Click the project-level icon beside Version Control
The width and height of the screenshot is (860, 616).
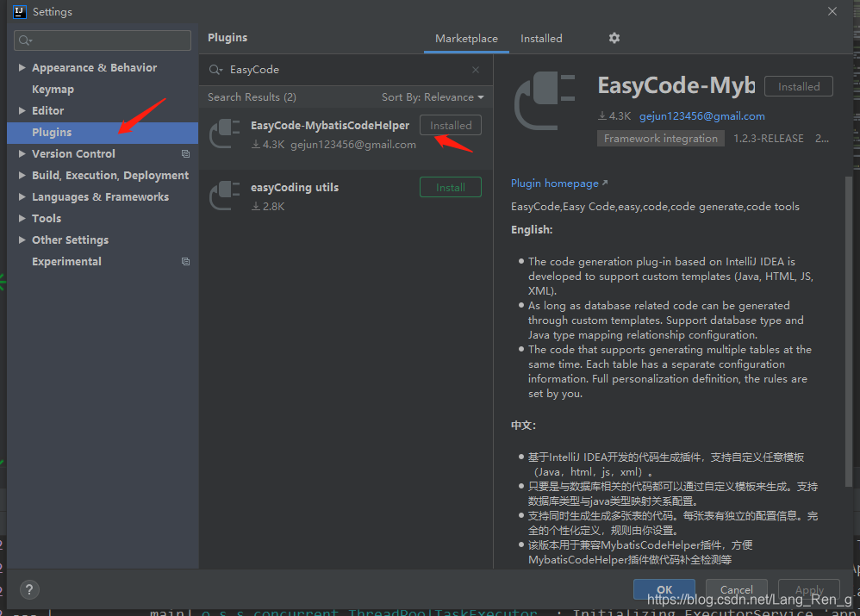[186, 154]
